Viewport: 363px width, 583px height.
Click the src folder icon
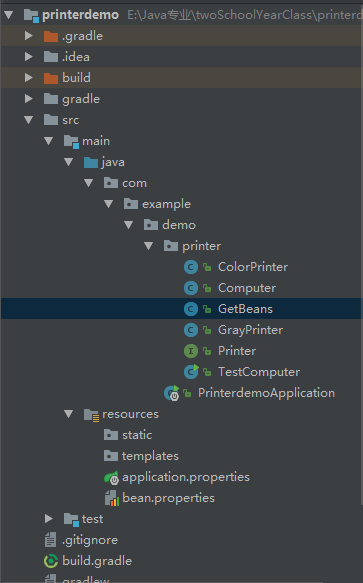click(x=51, y=120)
